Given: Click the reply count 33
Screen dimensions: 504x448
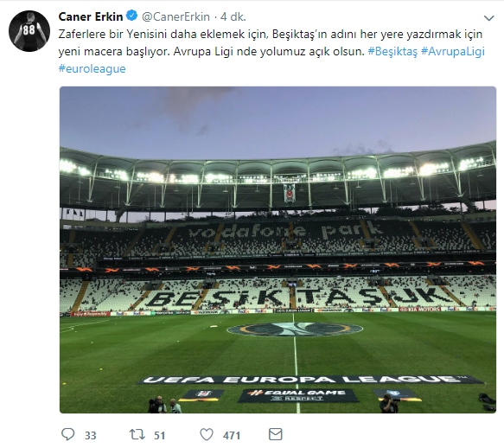Looking at the screenshot, I should pos(90,435).
